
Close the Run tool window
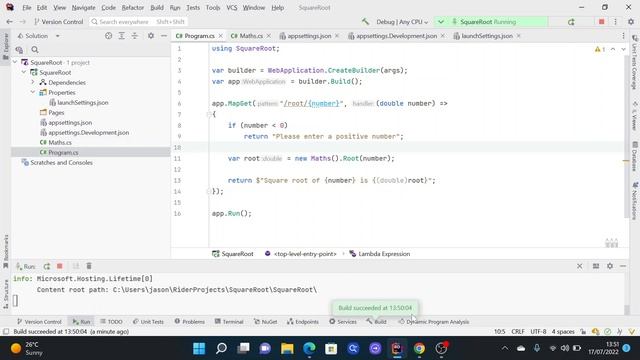(x=580, y=266)
